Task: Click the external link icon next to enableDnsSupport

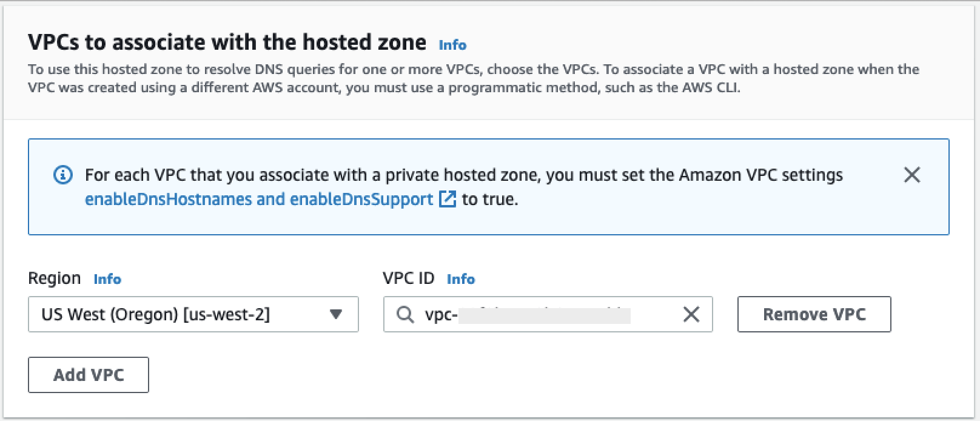Action: [447, 199]
